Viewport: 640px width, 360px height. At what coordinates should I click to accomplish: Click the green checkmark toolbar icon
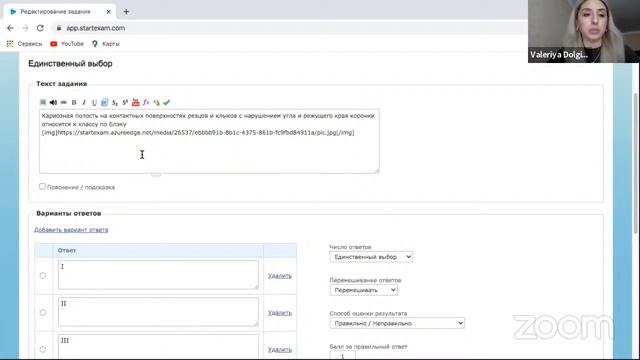point(167,102)
